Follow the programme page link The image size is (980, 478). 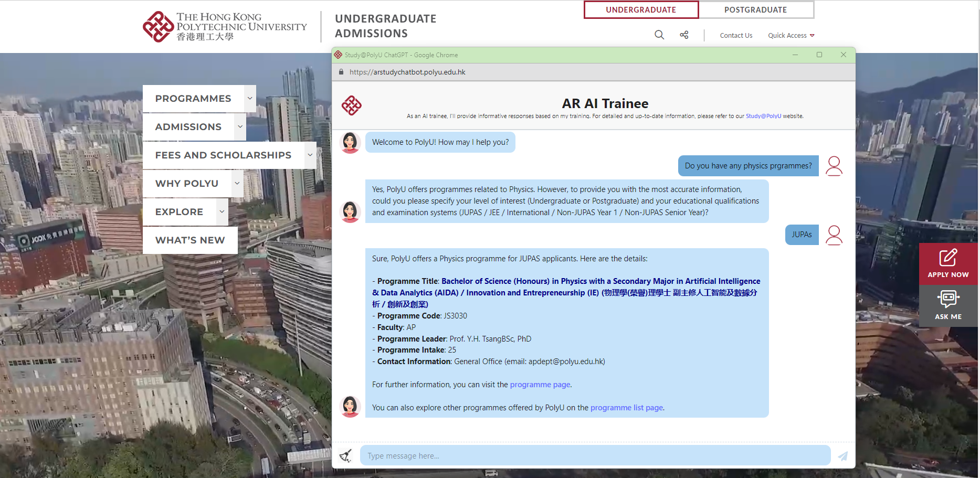point(540,385)
